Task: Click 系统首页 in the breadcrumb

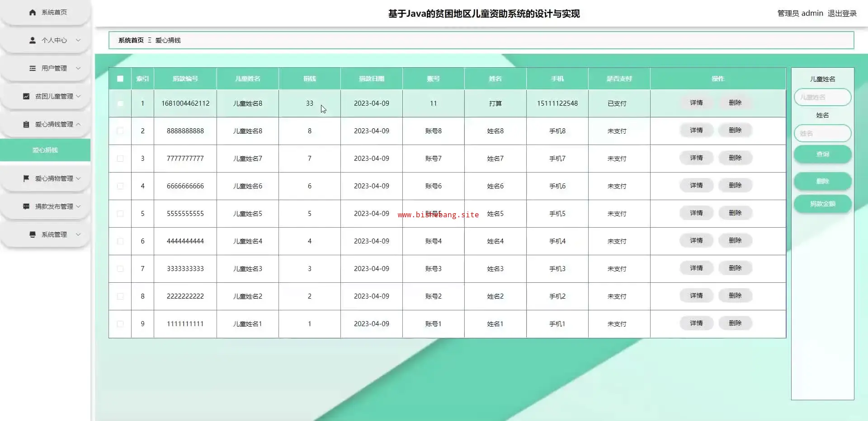Action: tap(131, 40)
